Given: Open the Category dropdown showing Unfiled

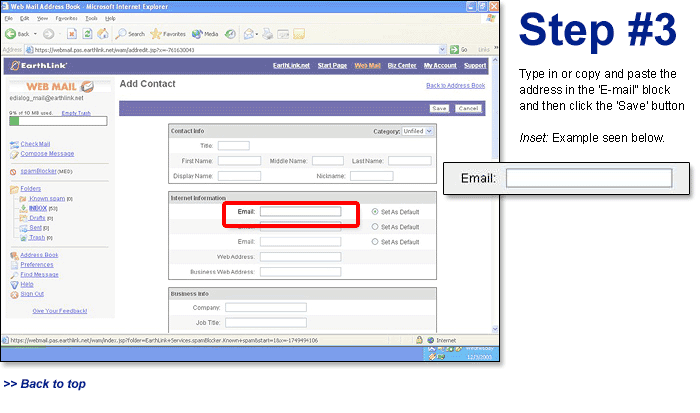Looking at the screenshot, I should click(x=418, y=131).
